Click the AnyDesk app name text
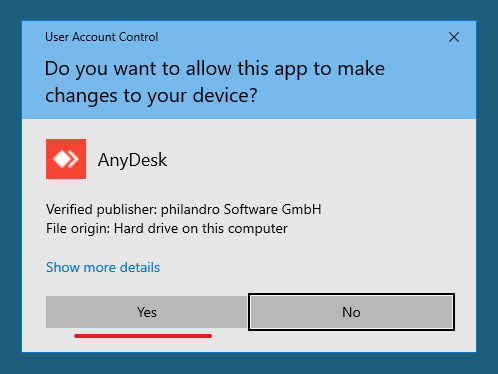 (132, 160)
